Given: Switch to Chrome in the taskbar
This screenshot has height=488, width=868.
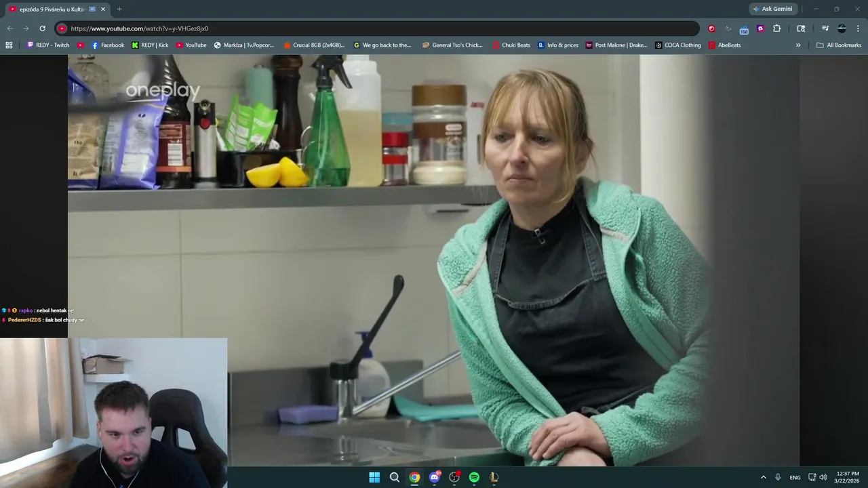Looking at the screenshot, I should (414, 477).
